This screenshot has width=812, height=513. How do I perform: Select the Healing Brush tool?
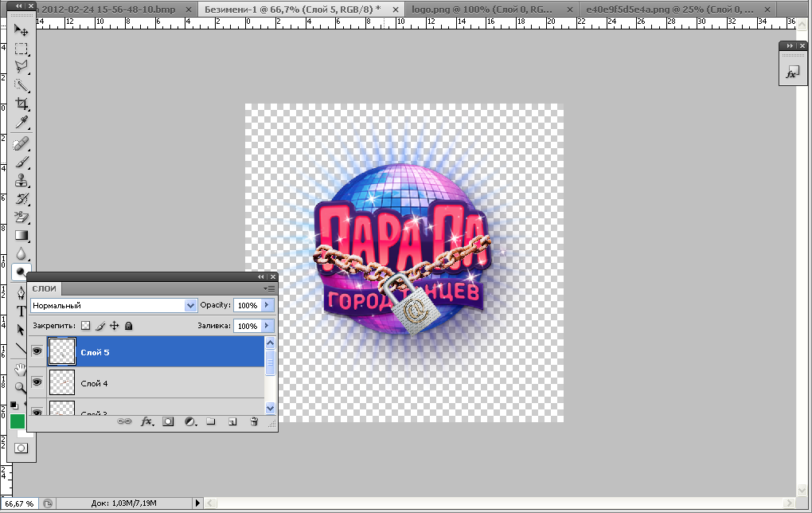click(x=21, y=143)
